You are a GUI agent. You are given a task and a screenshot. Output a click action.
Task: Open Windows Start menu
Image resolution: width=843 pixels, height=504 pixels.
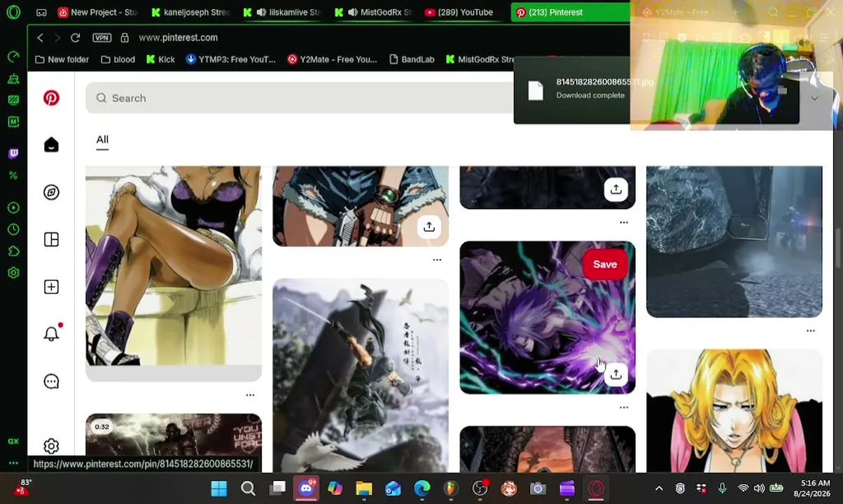pos(218,489)
